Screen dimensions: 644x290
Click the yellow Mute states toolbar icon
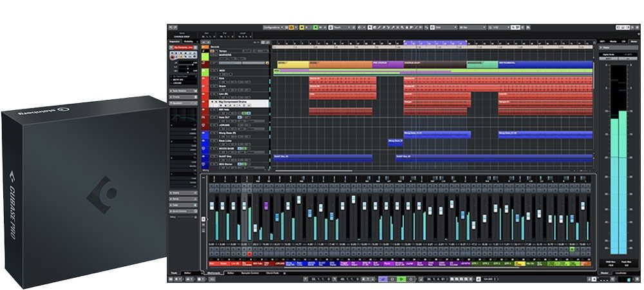tap(302, 27)
